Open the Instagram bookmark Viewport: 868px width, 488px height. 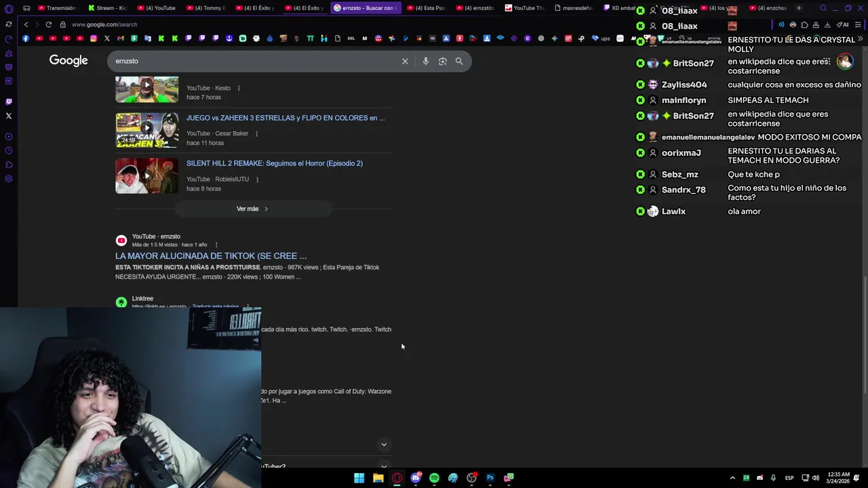pyautogui.click(x=94, y=39)
